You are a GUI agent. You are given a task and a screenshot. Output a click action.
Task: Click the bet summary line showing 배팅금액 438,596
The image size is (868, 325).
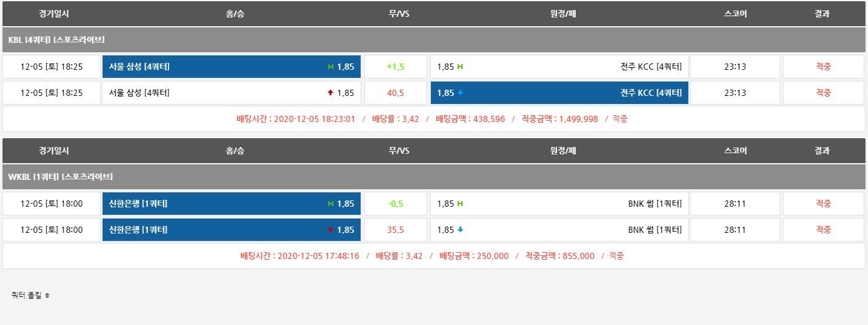432,119
